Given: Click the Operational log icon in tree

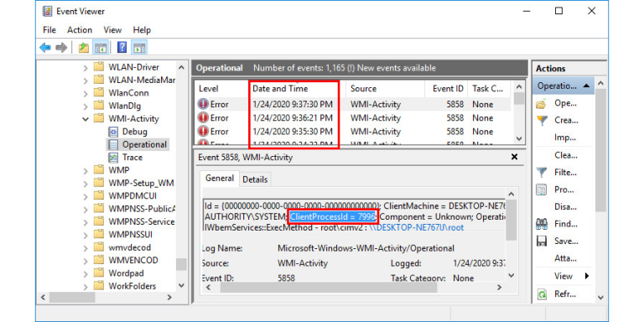Looking at the screenshot, I should tap(113, 144).
